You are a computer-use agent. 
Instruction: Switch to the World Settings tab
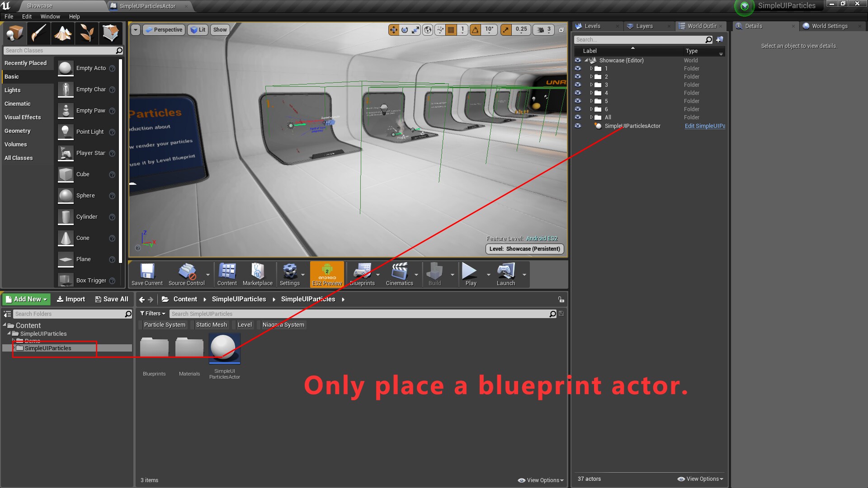click(831, 26)
